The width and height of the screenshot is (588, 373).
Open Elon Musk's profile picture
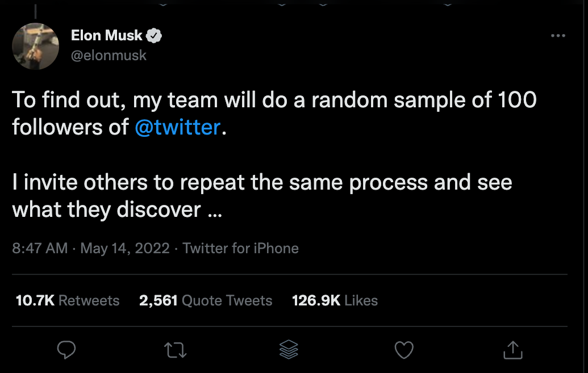click(36, 46)
